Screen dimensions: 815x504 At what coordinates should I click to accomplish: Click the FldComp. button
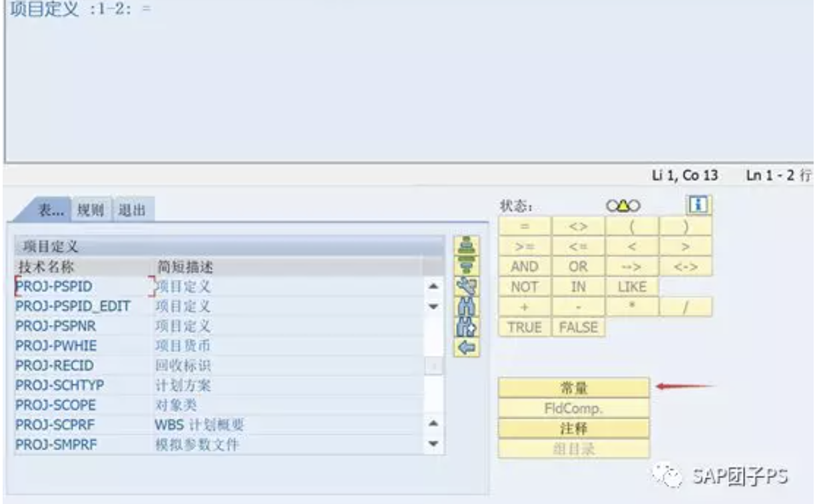coord(573,408)
